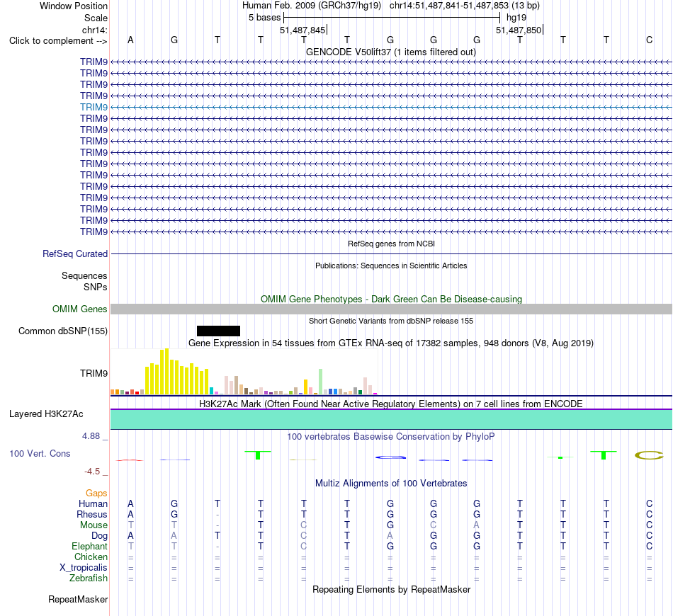Click "RefSeq genes from NCBI" track title

point(391,244)
